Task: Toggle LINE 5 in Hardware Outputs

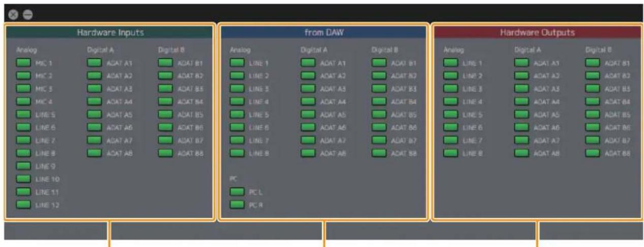Action: click(x=451, y=115)
